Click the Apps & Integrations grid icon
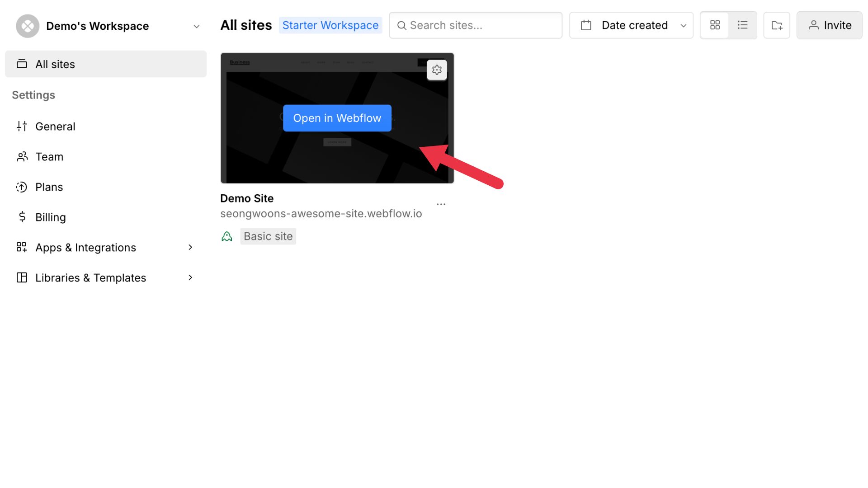This screenshot has height=488, width=868. 22,247
